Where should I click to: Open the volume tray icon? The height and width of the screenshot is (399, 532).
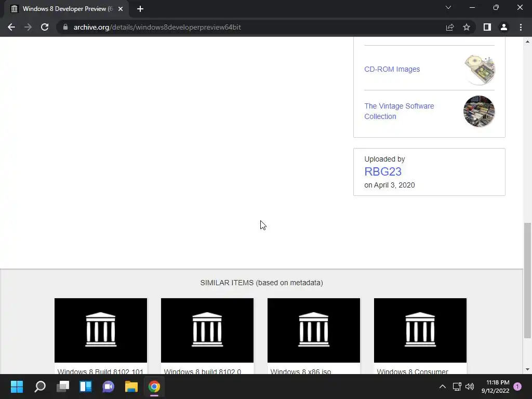[x=470, y=387]
